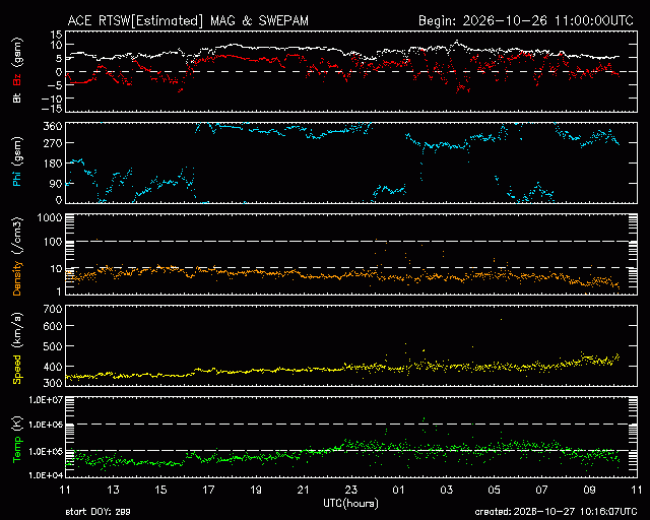Click the orange "Density" axis label
The image size is (650, 520).
[x=17, y=278]
